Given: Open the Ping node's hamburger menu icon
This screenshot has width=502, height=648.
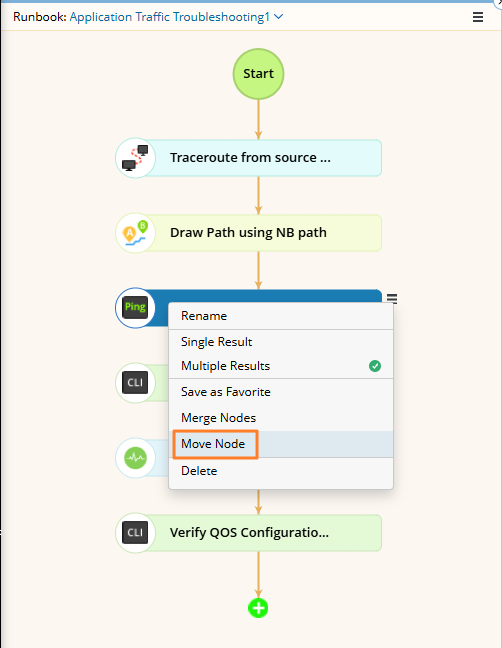Looking at the screenshot, I should [392, 298].
